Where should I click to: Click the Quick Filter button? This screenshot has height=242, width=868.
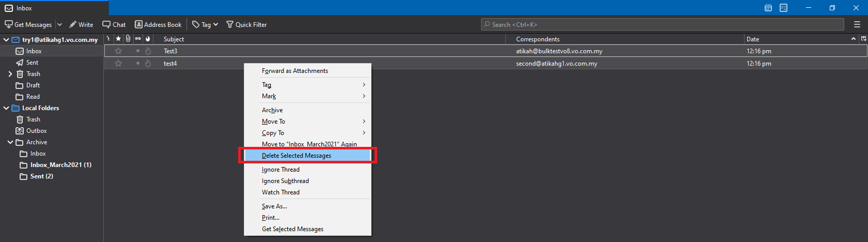[246, 24]
